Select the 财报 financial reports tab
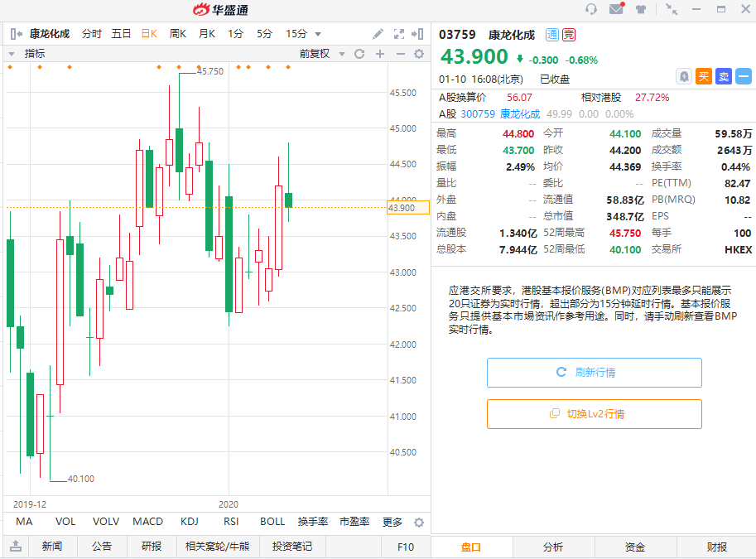 point(717,547)
